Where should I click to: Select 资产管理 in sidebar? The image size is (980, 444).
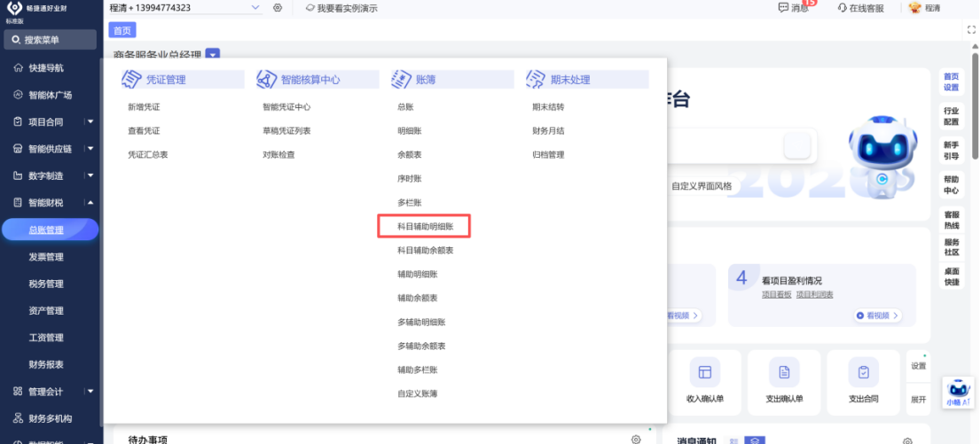tap(46, 310)
